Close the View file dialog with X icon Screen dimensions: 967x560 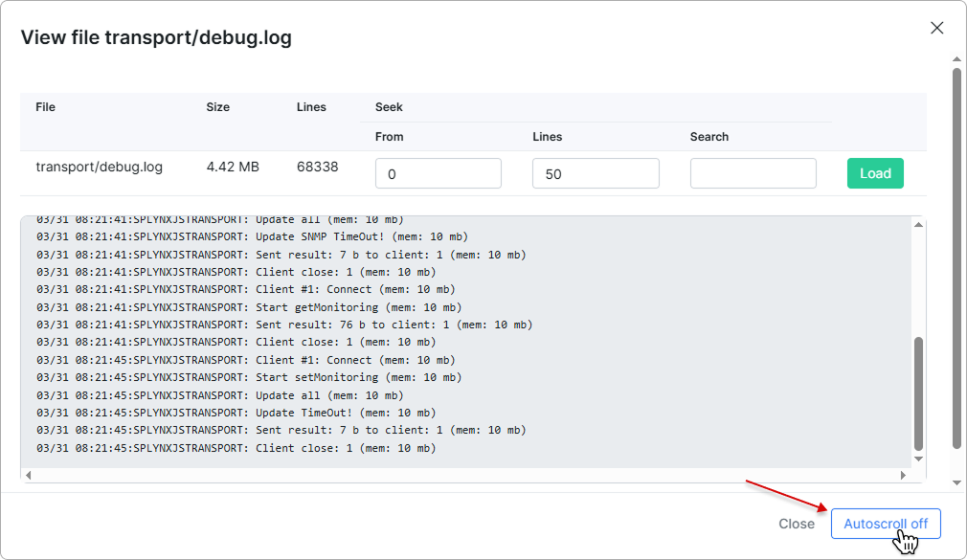[936, 28]
